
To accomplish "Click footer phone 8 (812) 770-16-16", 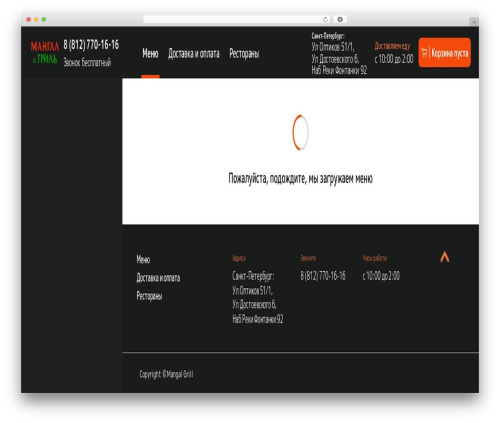I will [x=323, y=276].
